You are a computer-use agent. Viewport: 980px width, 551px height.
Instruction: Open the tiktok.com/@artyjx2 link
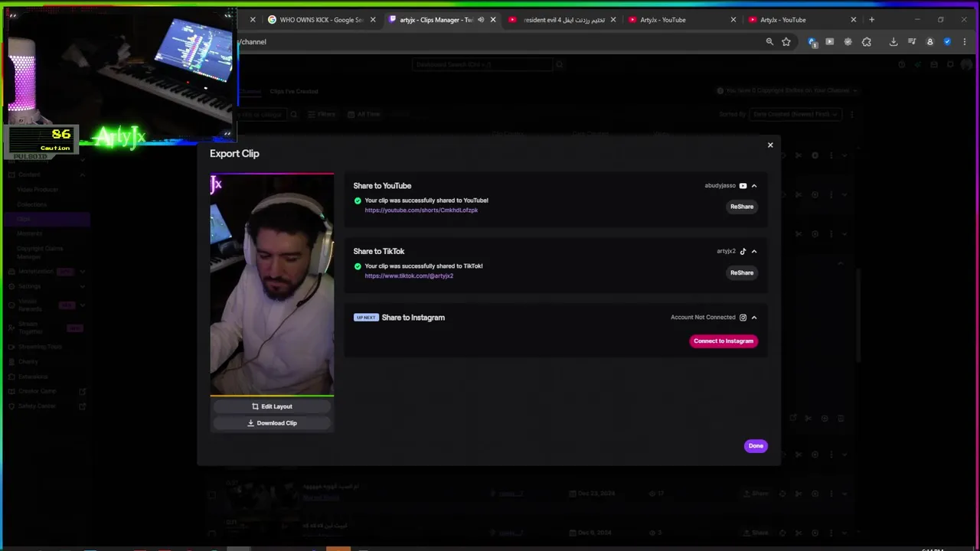click(x=409, y=276)
